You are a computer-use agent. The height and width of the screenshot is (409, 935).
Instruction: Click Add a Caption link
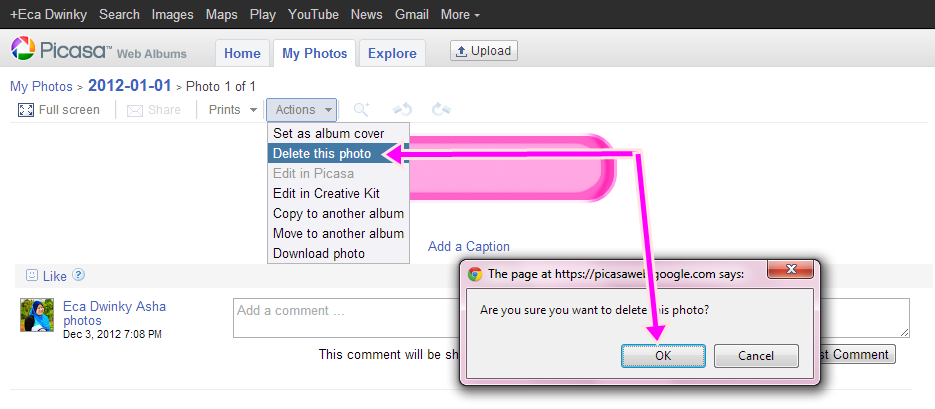click(x=469, y=246)
